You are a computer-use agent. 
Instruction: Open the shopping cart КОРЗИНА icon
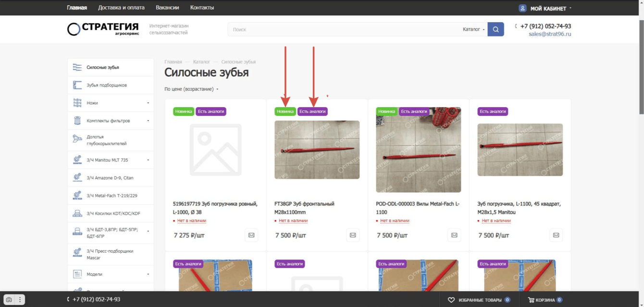point(531,300)
